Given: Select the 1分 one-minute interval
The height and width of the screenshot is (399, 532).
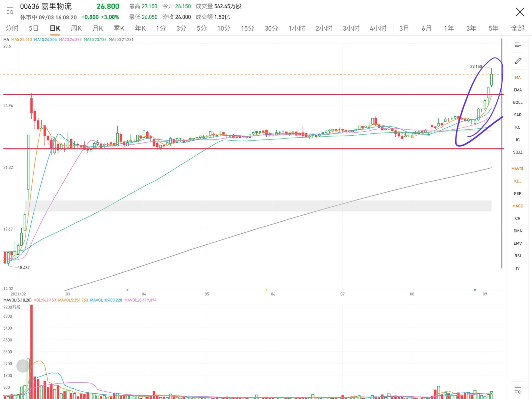Looking at the screenshot, I should tap(161, 28).
